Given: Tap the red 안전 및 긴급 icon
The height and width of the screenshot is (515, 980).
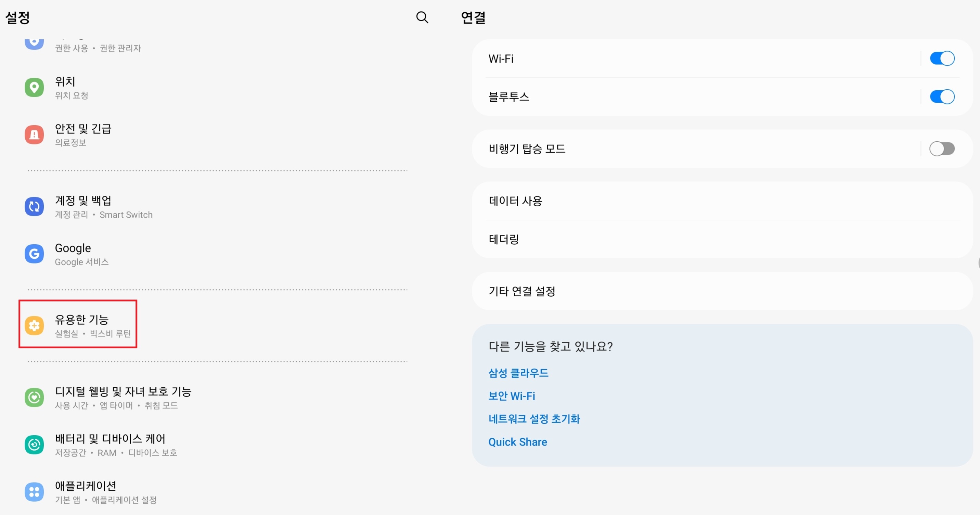Looking at the screenshot, I should (34, 134).
